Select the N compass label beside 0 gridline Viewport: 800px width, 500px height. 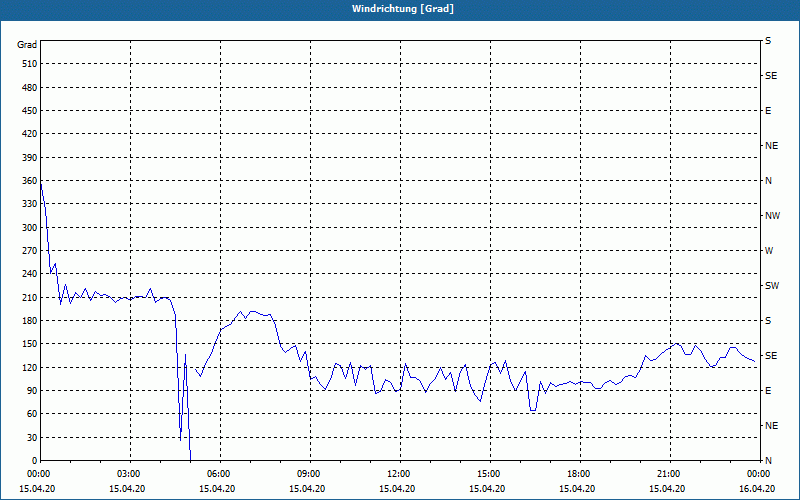[768, 460]
